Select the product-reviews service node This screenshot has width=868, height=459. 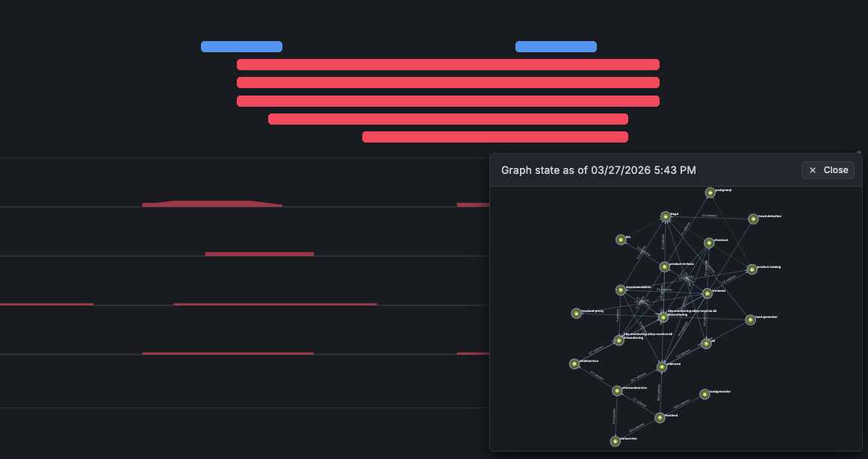coord(664,267)
